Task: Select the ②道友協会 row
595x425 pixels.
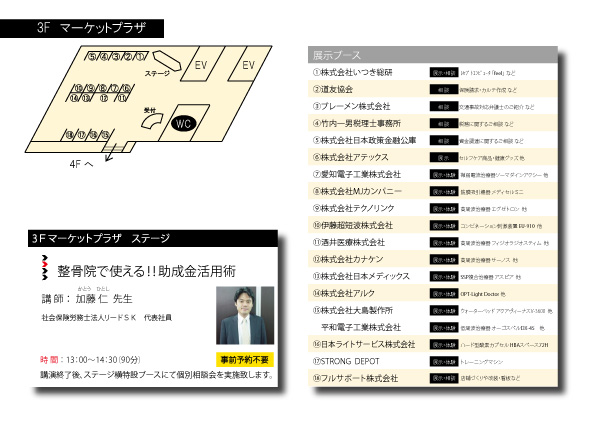Action: [433, 89]
